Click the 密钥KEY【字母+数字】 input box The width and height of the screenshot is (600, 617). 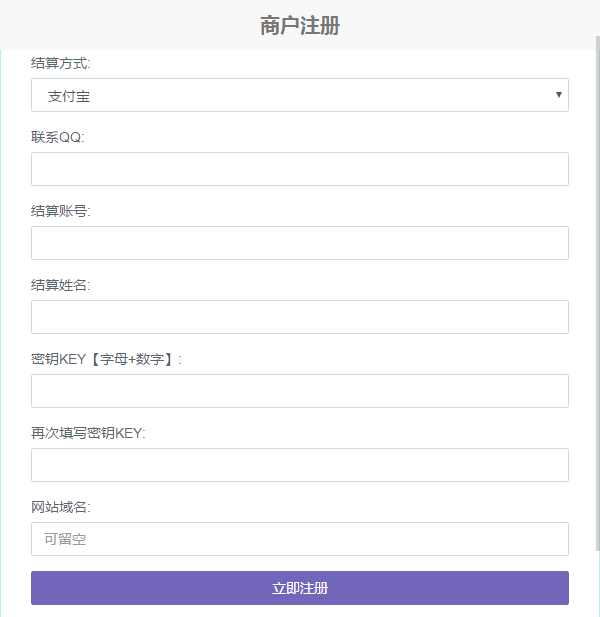pyautogui.click(x=300, y=391)
